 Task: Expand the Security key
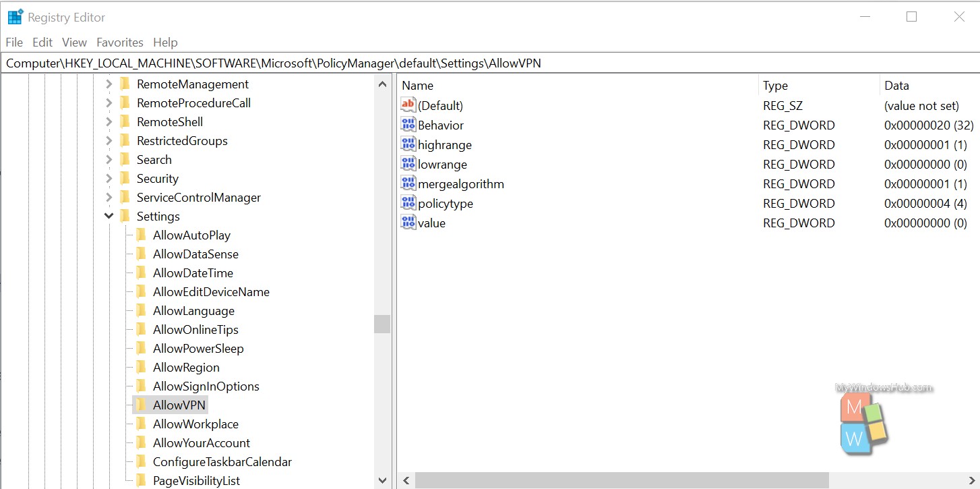tap(109, 178)
